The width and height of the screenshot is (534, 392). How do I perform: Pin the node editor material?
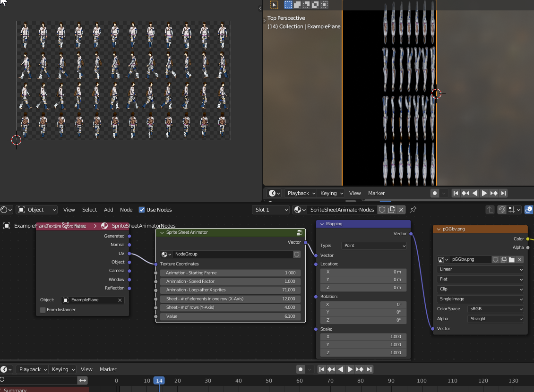[x=413, y=210]
